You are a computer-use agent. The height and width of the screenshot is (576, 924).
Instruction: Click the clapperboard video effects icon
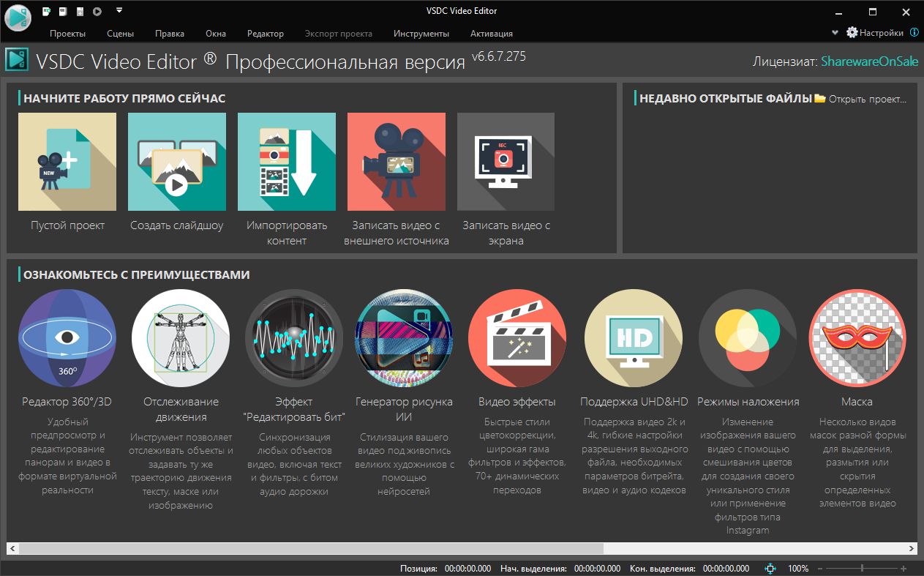pyautogui.click(x=517, y=338)
